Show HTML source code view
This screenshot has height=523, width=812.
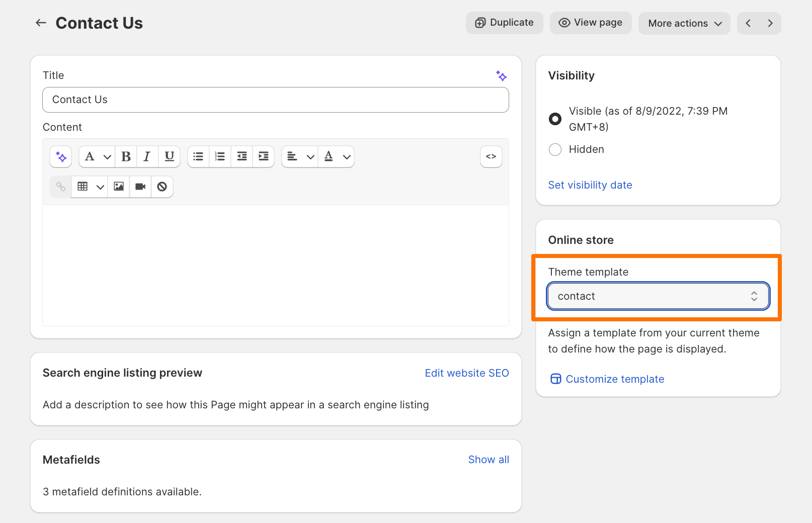coord(491,157)
